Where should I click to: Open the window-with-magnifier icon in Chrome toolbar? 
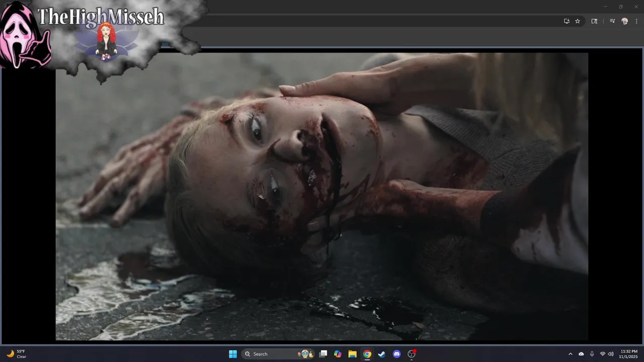click(594, 21)
